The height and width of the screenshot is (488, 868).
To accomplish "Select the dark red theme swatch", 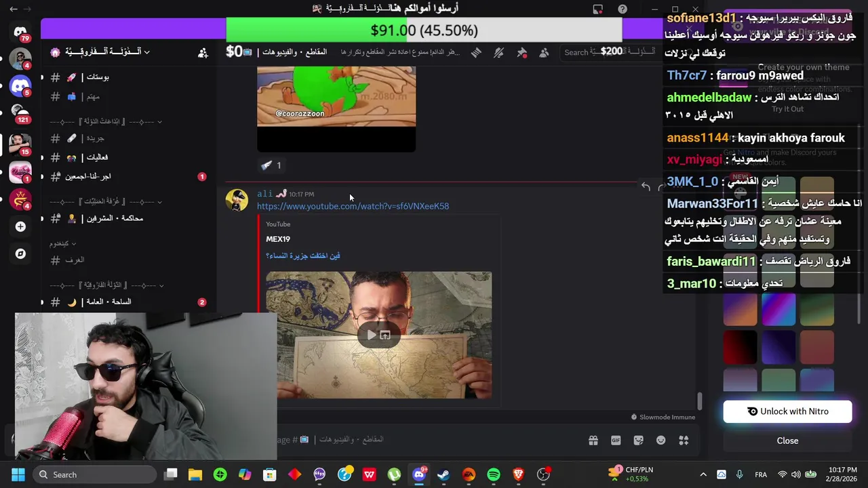I will click(x=740, y=346).
